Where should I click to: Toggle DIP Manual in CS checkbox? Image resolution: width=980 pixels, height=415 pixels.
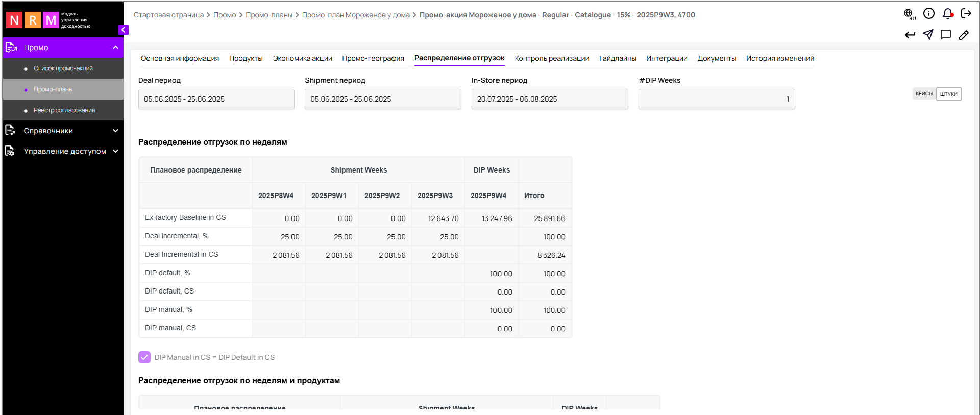coord(144,357)
